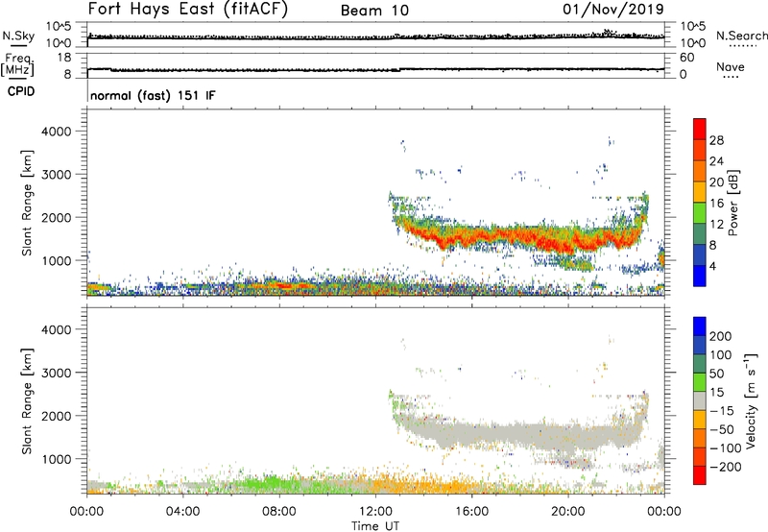The image size is (768, 532).
Task: Click the 18 MHz frequency tick label
Action: (64, 58)
